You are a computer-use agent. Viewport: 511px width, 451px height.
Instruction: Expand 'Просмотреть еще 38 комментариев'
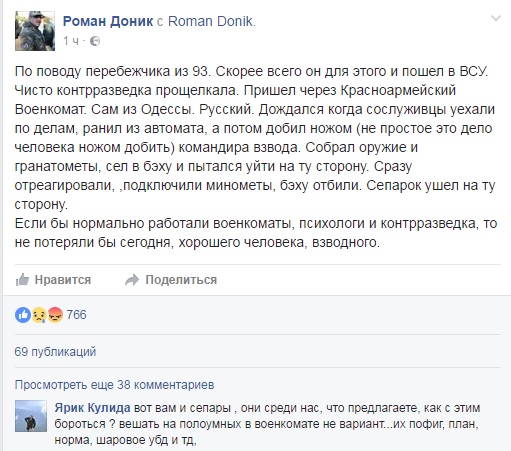(114, 385)
